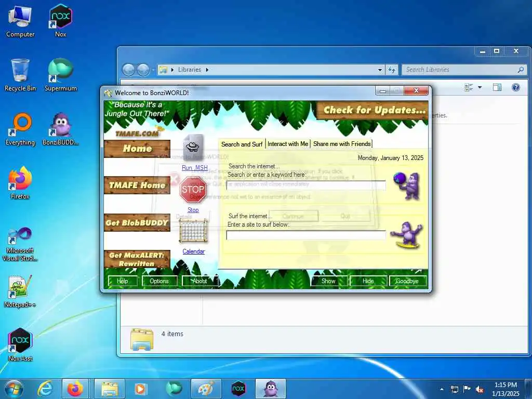Click the Search Libraries box
Viewport: 532px width, 399px height.
coord(463,70)
